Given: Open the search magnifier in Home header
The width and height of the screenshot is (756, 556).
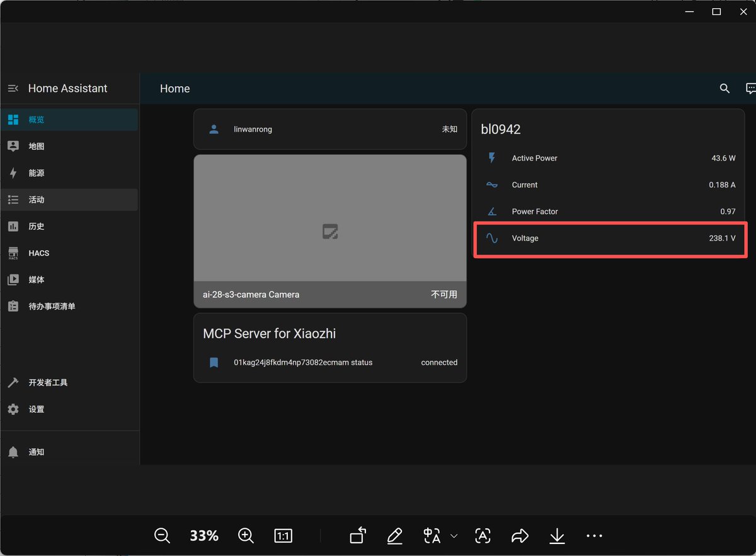Looking at the screenshot, I should tap(724, 89).
